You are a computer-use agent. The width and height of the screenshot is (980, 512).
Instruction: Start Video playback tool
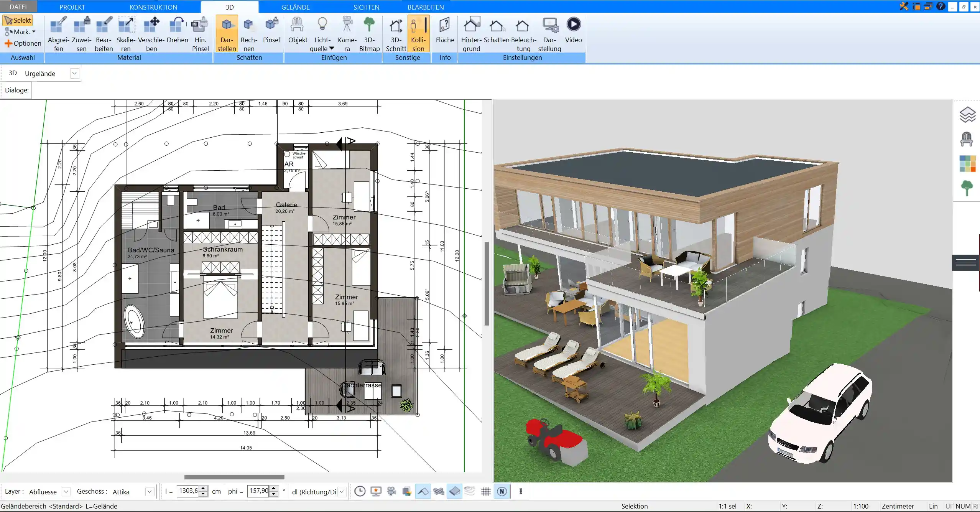pyautogui.click(x=573, y=30)
